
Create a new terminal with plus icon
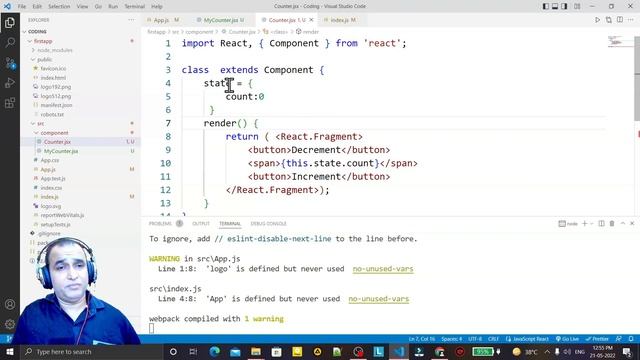tap(584, 223)
